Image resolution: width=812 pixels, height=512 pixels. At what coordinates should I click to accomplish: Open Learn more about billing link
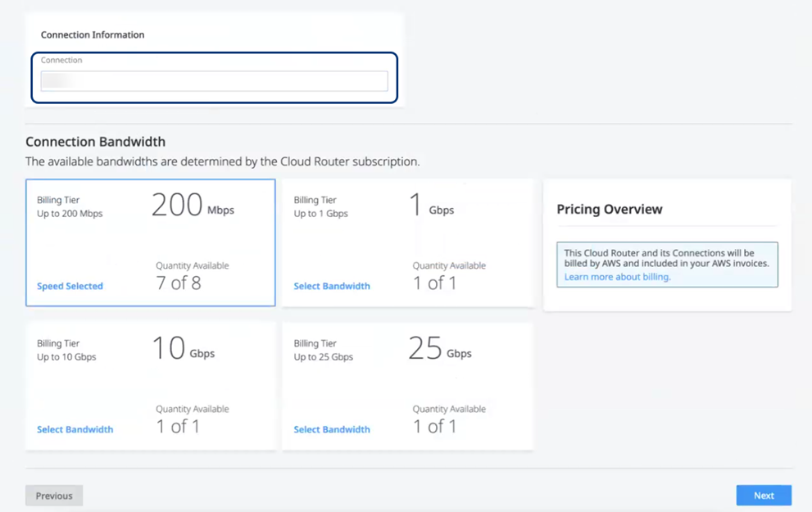click(x=617, y=277)
